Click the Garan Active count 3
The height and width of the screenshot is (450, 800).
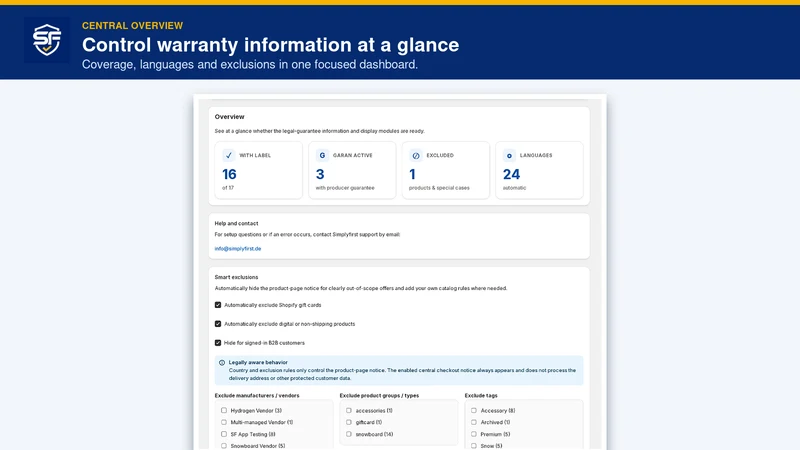tap(320, 174)
